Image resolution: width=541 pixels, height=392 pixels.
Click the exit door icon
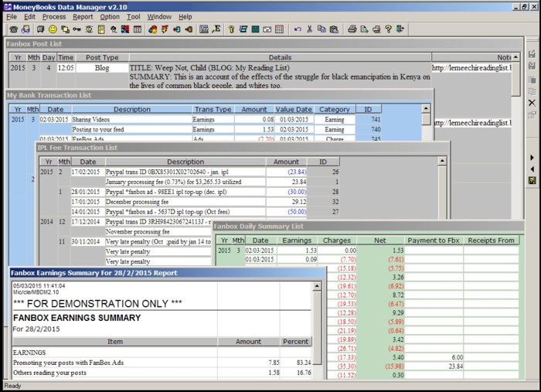[x=400, y=29]
